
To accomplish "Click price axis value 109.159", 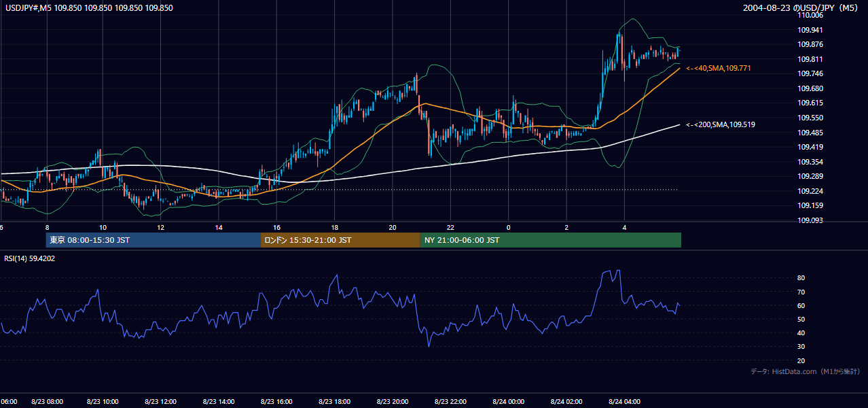I will (810, 205).
